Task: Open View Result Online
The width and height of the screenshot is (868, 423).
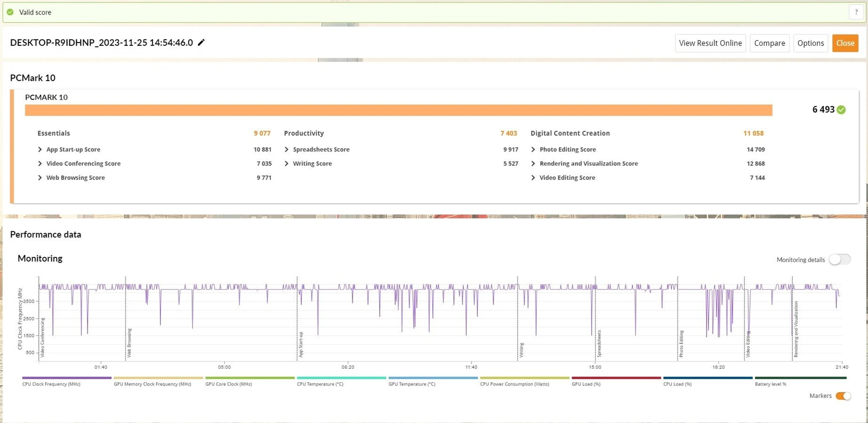Action: click(x=710, y=43)
